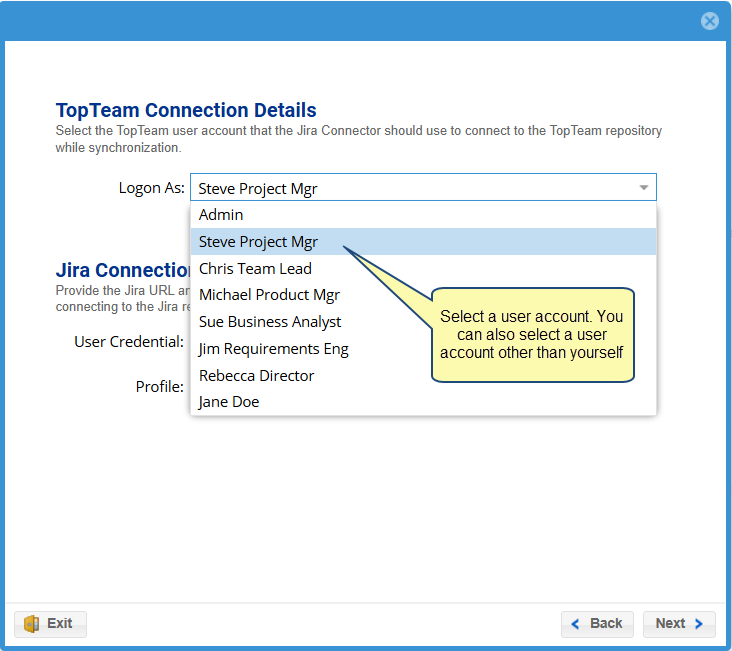Pick Rebecca Director from the list
The height and width of the screenshot is (651, 732).
click(256, 376)
